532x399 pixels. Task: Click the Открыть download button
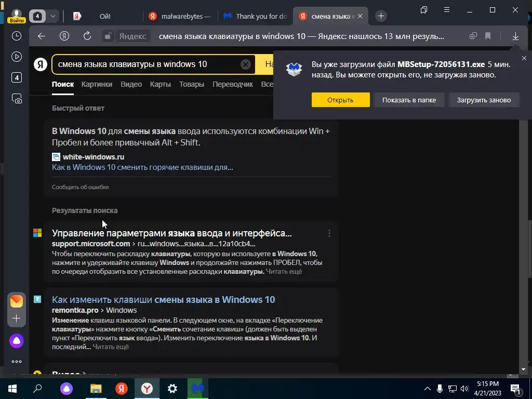[x=340, y=100]
